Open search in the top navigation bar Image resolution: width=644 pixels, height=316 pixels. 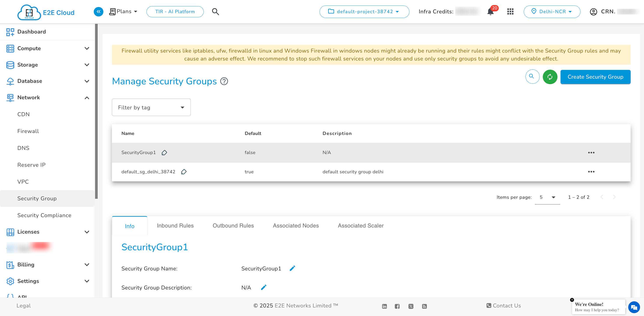(x=215, y=12)
